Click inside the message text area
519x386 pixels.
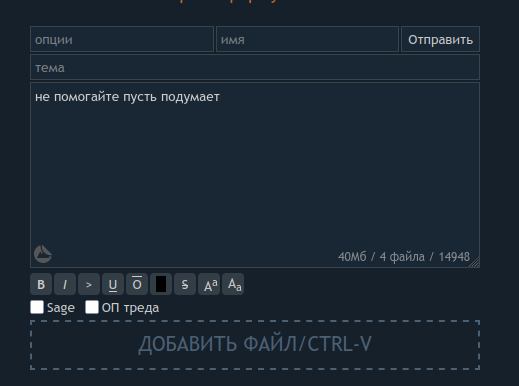(x=255, y=175)
